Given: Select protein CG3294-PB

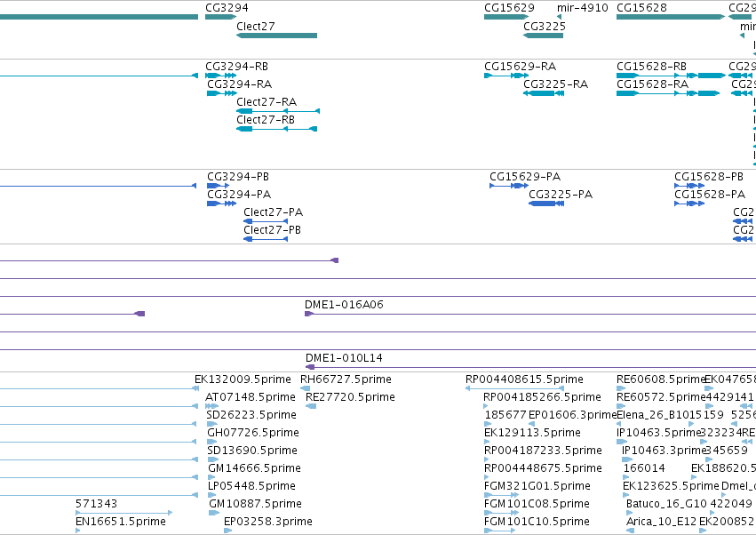Looking at the screenshot, I should coord(218,186).
